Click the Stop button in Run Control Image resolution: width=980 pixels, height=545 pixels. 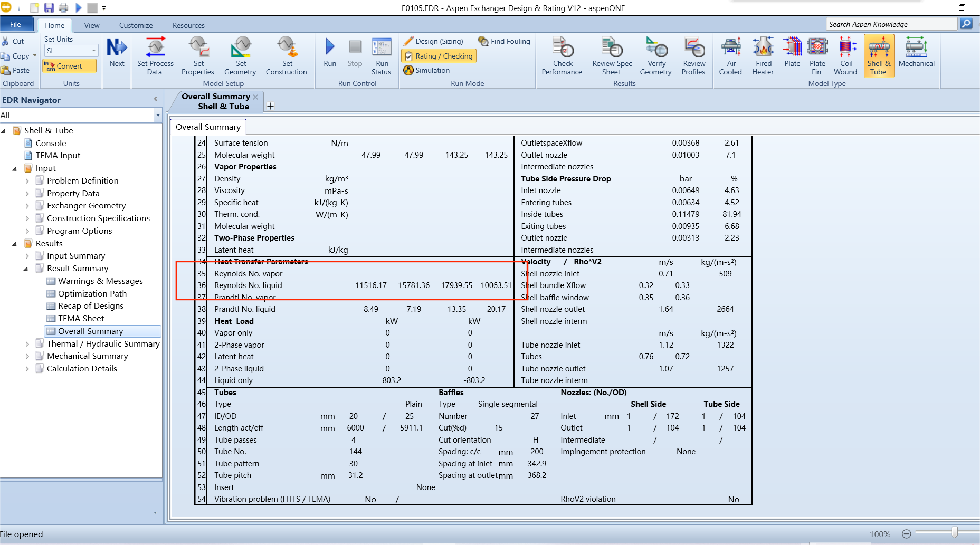point(355,53)
